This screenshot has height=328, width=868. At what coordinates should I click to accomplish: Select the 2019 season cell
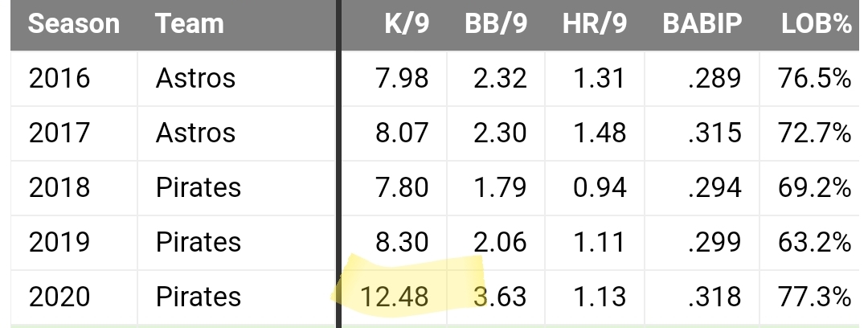point(59,242)
